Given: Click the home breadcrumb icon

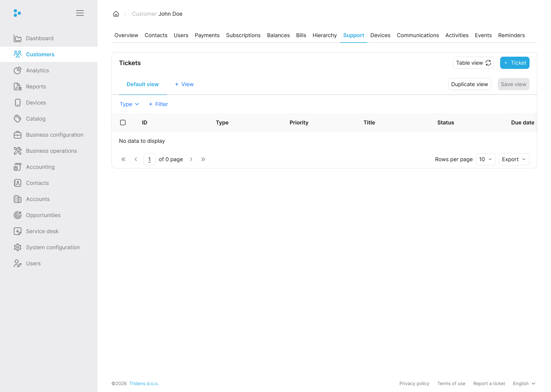Looking at the screenshot, I should coord(116,14).
